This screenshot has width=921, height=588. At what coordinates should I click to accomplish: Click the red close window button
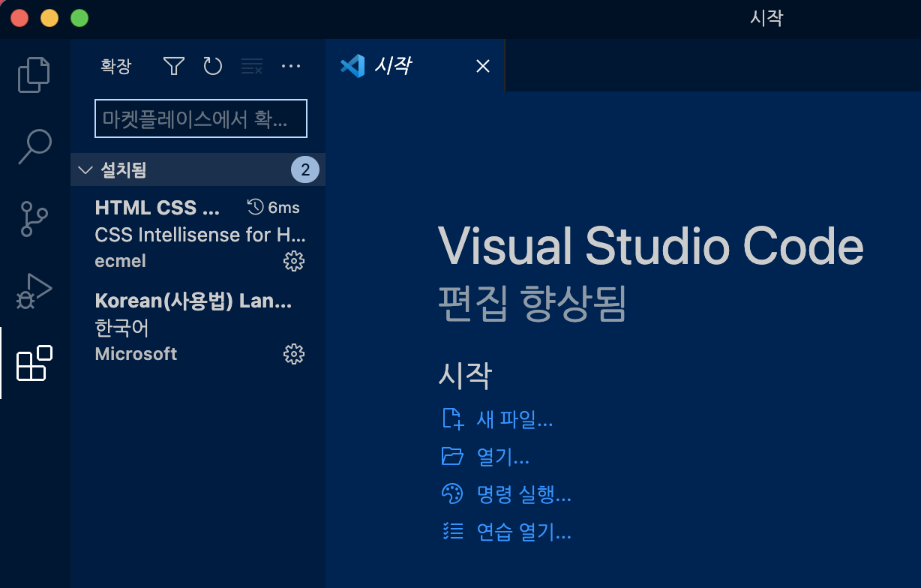pyautogui.click(x=19, y=19)
